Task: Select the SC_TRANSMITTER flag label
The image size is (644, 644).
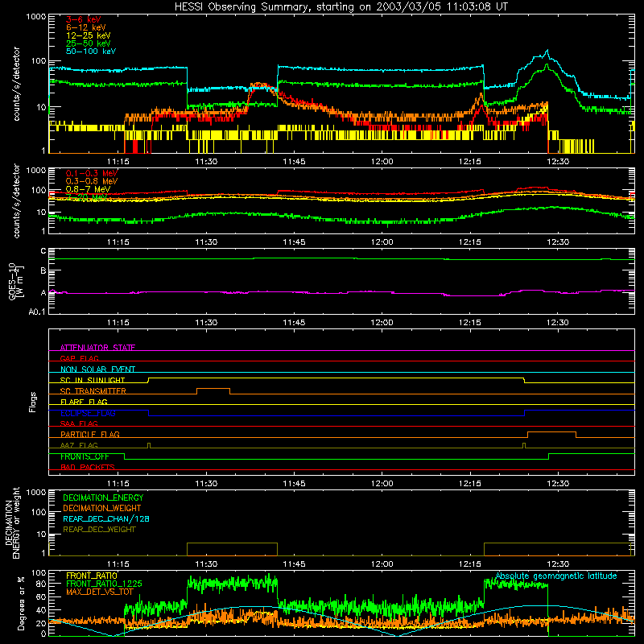Action: (x=93, y=391)
